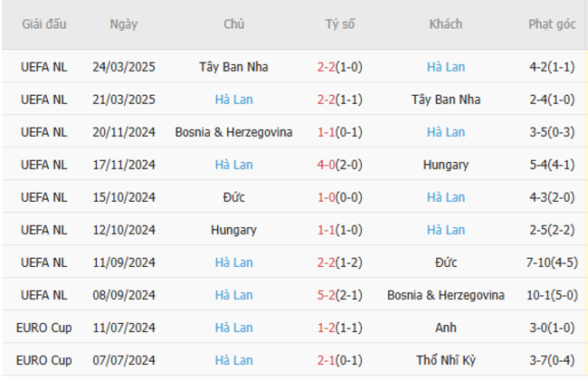Click Bosnia & Herzegovina home team on 20/11/2024
Screen dimensions: 588x381
[x=233, y=132]
